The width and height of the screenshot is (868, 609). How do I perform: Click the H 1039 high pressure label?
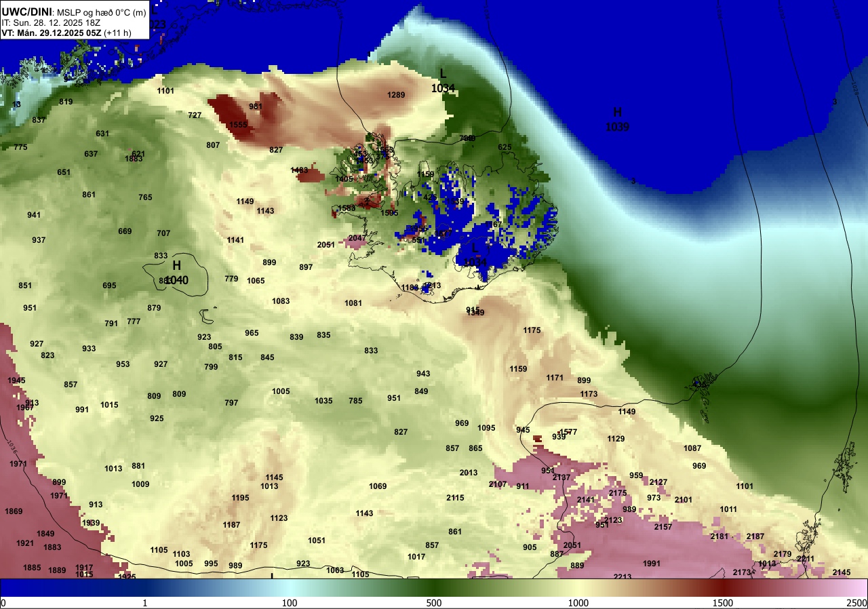tap(617, 119)
